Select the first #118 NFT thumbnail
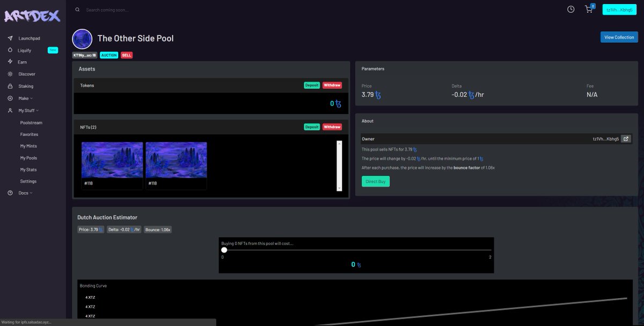 112,160
